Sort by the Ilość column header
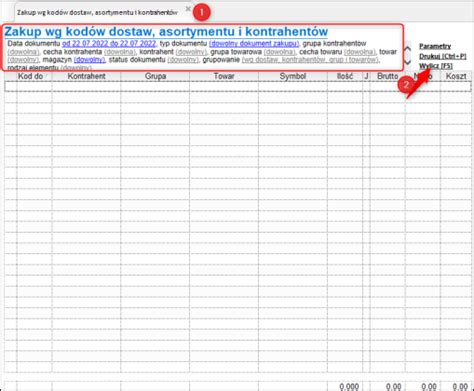The image size is (474, 391). coord(345,76)
